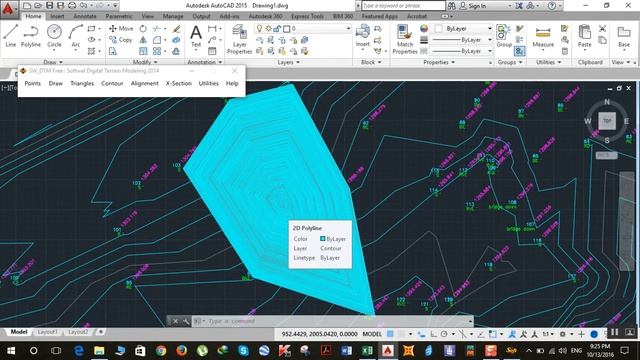Click the Save icon in quick access toolbar
Viewport: 640px width, 360px height.
[x=49, y=6]
